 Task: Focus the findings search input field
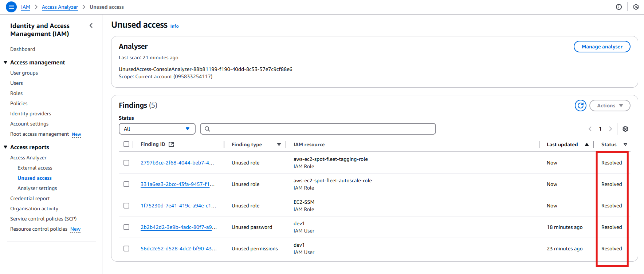coord(318,129)
